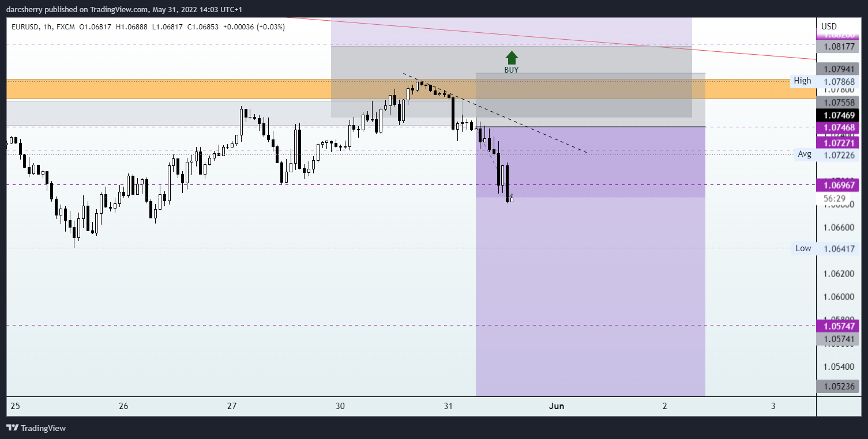The width and height of the screenshot is (868, 439).
Task: Click the High label beside 1.07868
Action: 802,81
